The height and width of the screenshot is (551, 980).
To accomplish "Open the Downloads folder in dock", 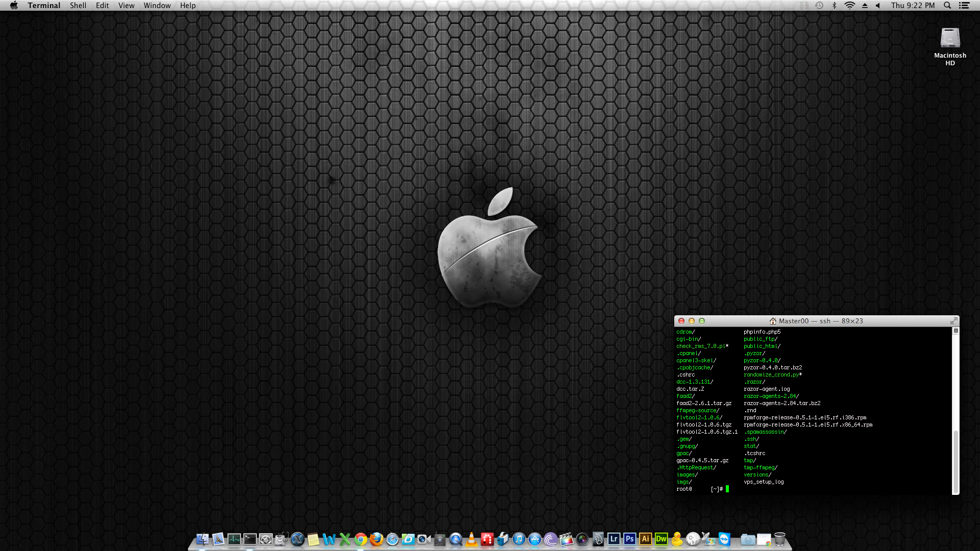I will coord(748,539).
